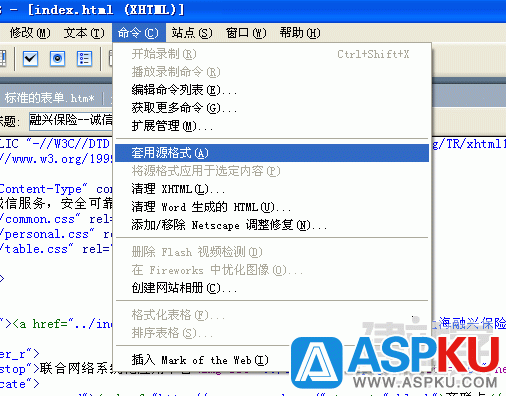Screen dimensions: 506x396
Task: Click 'common.css' text in code view
Action: [40, 219]
